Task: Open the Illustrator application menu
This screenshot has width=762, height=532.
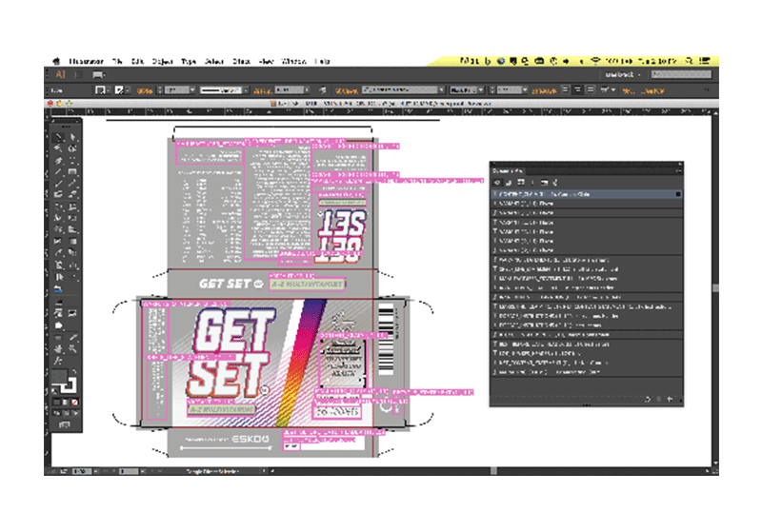Action: 86,61
